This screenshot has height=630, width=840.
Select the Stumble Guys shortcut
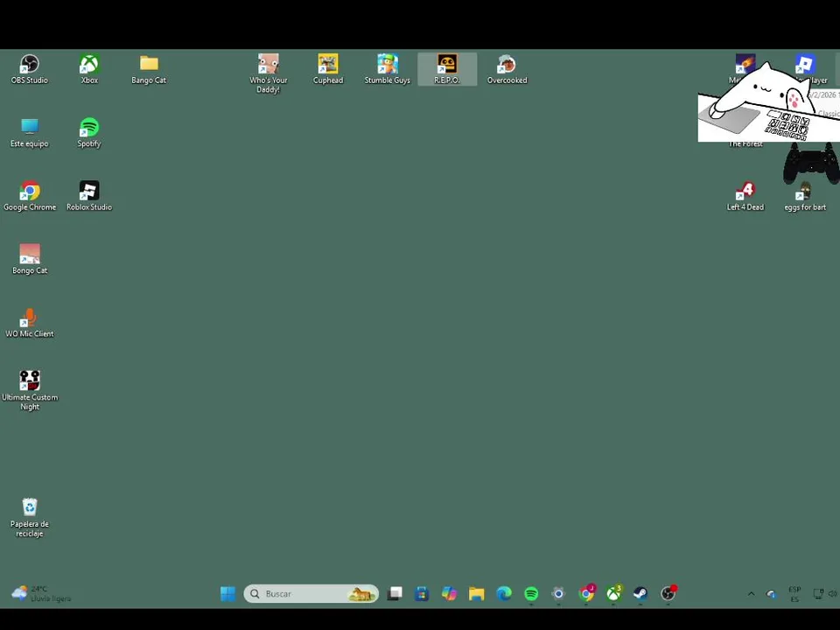click(x=388, y=70)
